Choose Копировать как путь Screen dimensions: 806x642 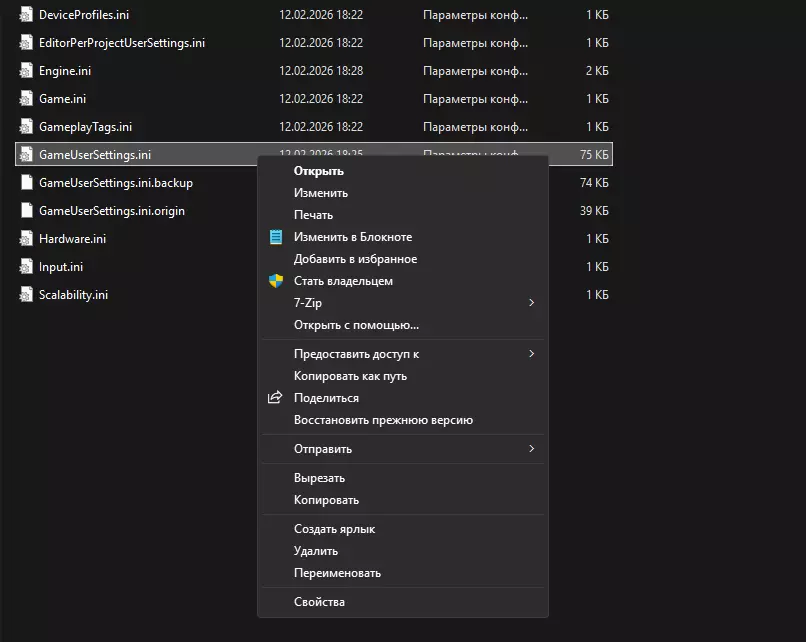click(350, 376)
